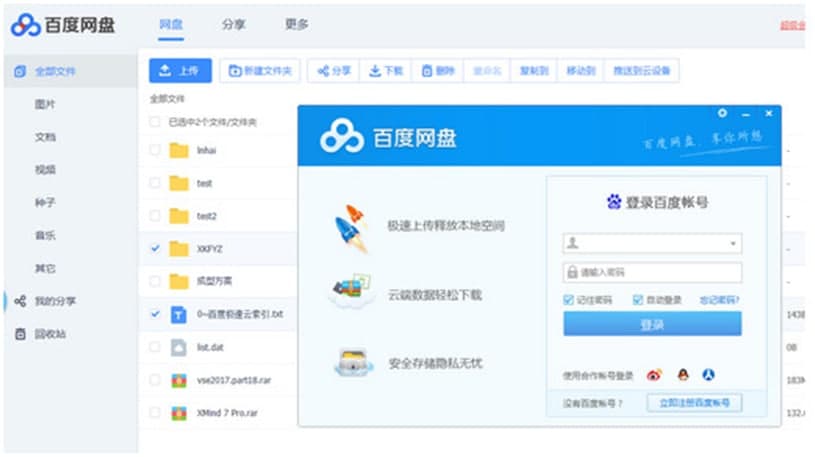Expand the account name dropdown arrow
The width and height of the screenshot is (815, 457).
tap(733, 243)
